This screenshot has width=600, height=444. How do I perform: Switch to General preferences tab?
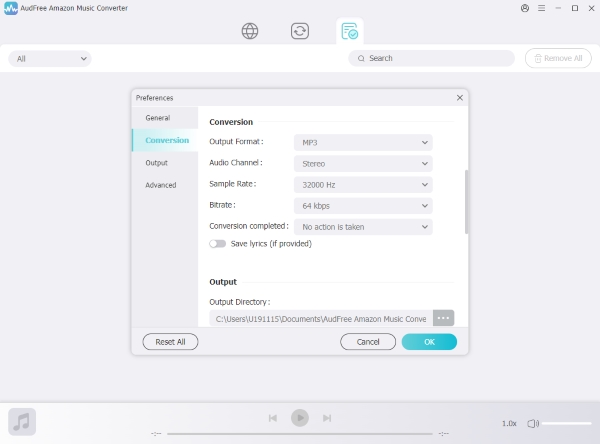(x=165, y=118)
